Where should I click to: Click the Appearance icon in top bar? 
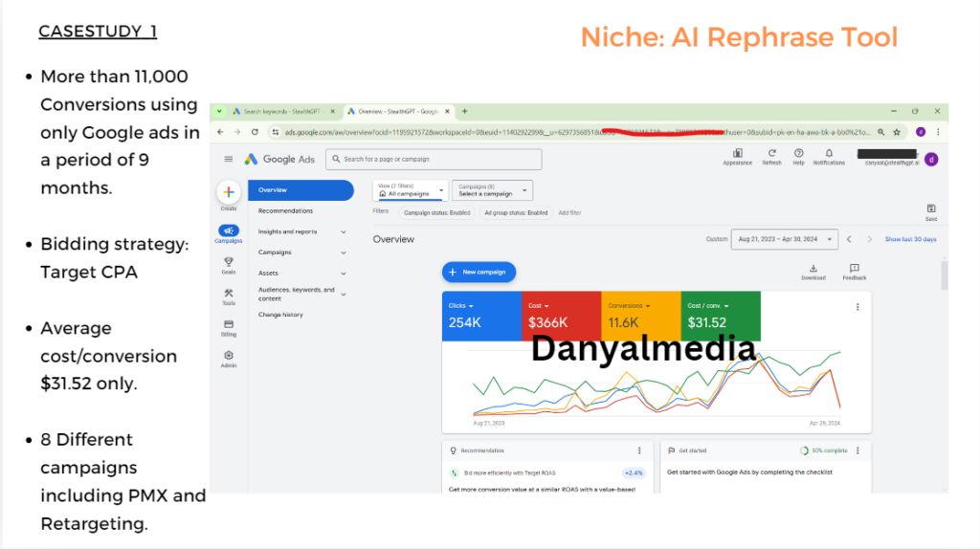[737, 154]
